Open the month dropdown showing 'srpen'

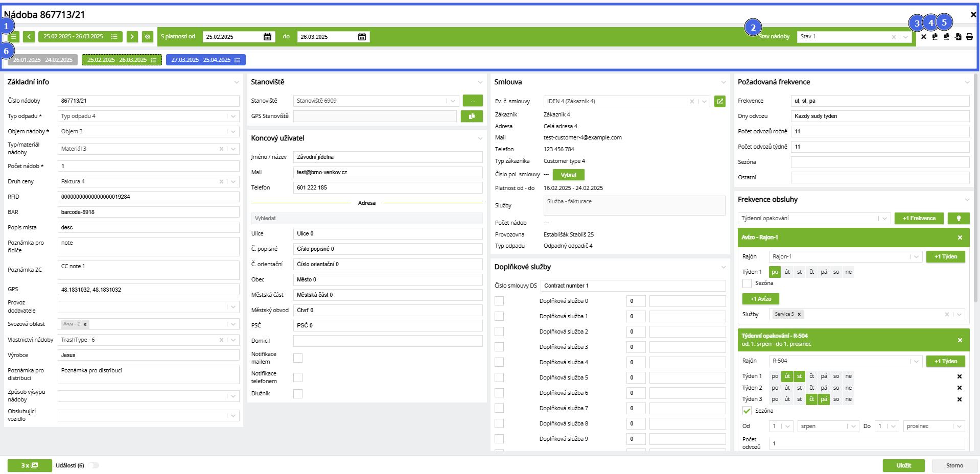[x=828, y=426]
